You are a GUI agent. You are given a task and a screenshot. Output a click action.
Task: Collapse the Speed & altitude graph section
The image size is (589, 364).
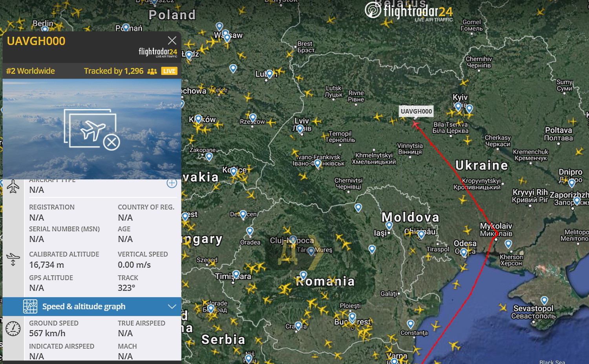coord(172,307)
